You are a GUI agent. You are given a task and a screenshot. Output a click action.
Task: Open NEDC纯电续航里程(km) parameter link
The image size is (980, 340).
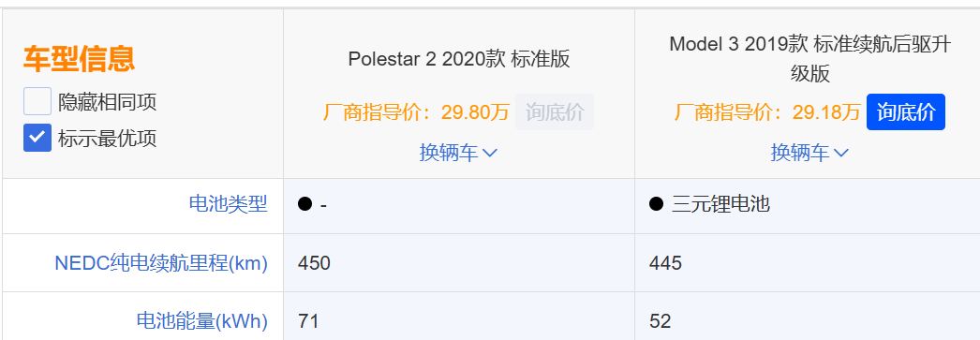161,263
